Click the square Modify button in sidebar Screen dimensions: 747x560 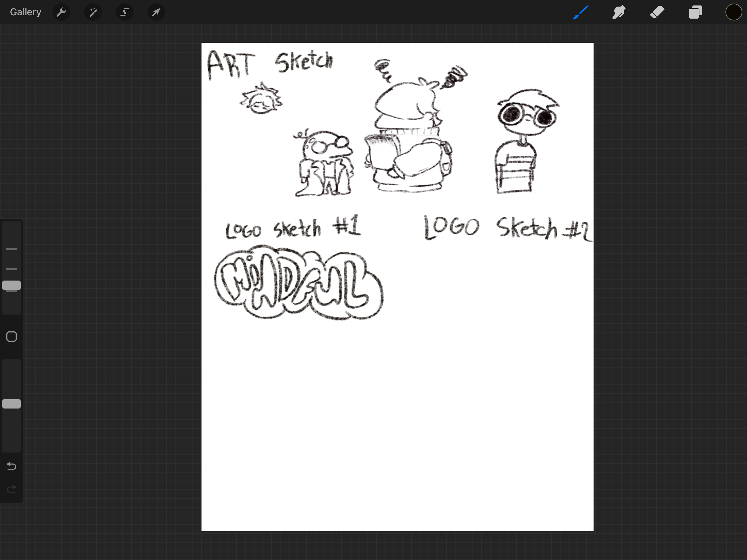coord(11,336)
